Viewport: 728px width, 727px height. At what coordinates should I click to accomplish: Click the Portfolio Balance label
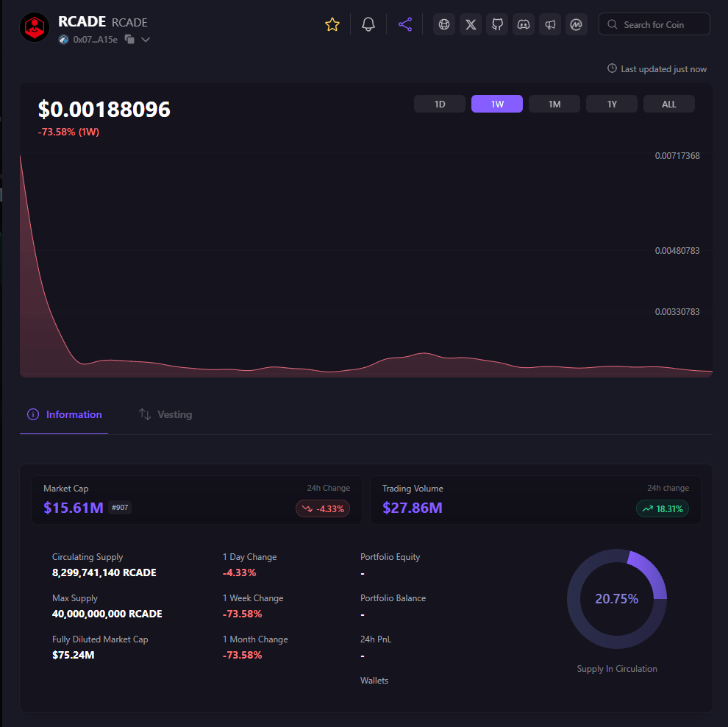pos(393,598)
